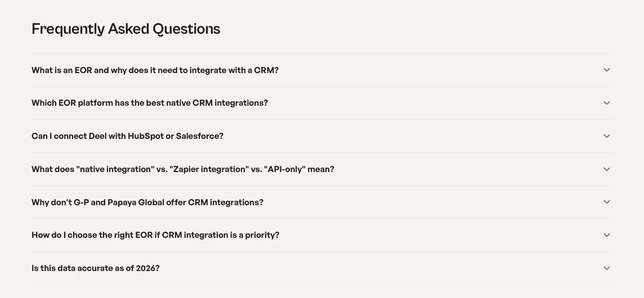Expand chevron for best native CRM integrations question
Screen dimensions: 644x298
(607, 103)
